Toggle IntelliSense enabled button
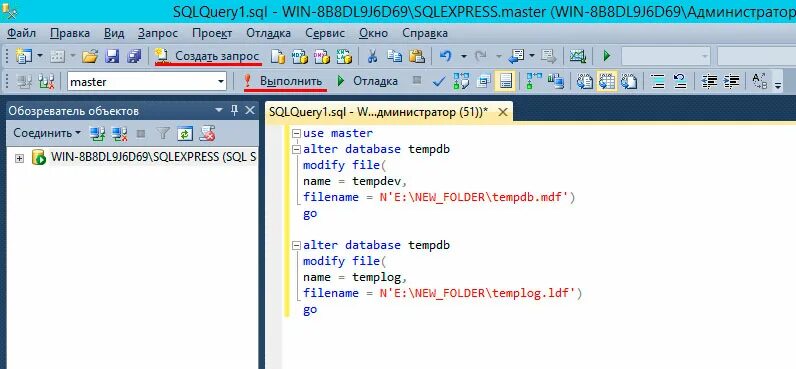Viewport: 796px width, 369px height. coord(506,81)
